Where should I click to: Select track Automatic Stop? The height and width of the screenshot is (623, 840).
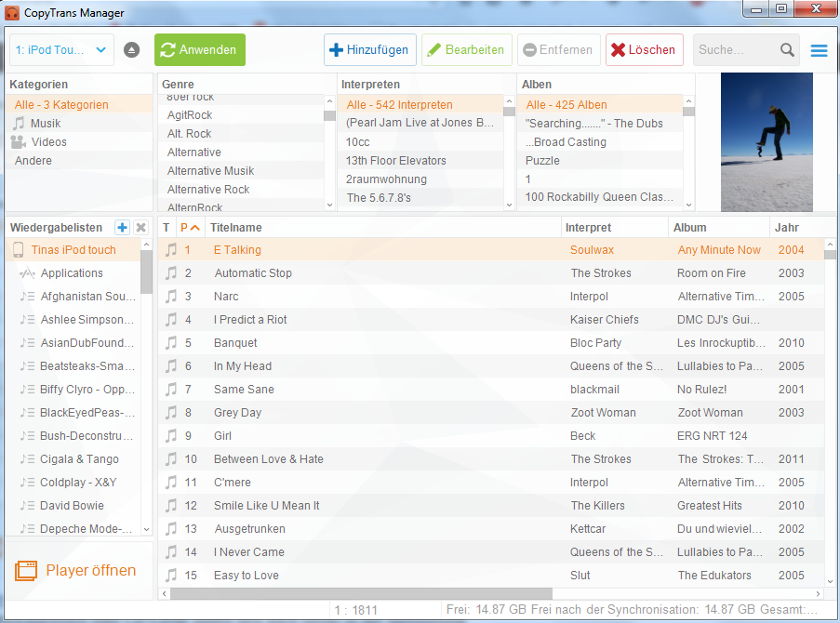tap(491, 273)
